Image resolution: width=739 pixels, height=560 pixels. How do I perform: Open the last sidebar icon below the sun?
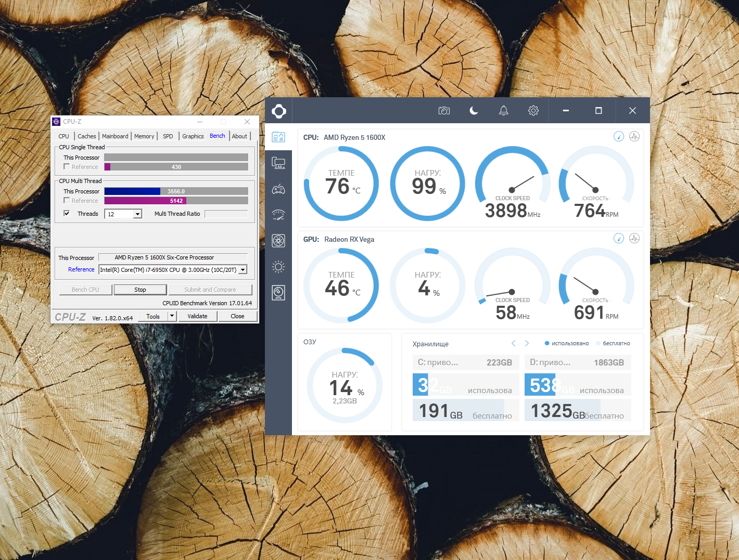click(278, 293)
